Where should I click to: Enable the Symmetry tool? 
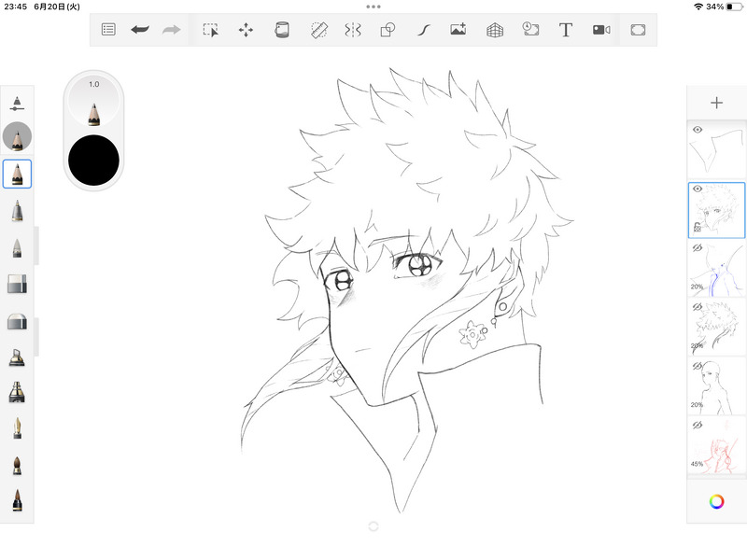(353, 30)
